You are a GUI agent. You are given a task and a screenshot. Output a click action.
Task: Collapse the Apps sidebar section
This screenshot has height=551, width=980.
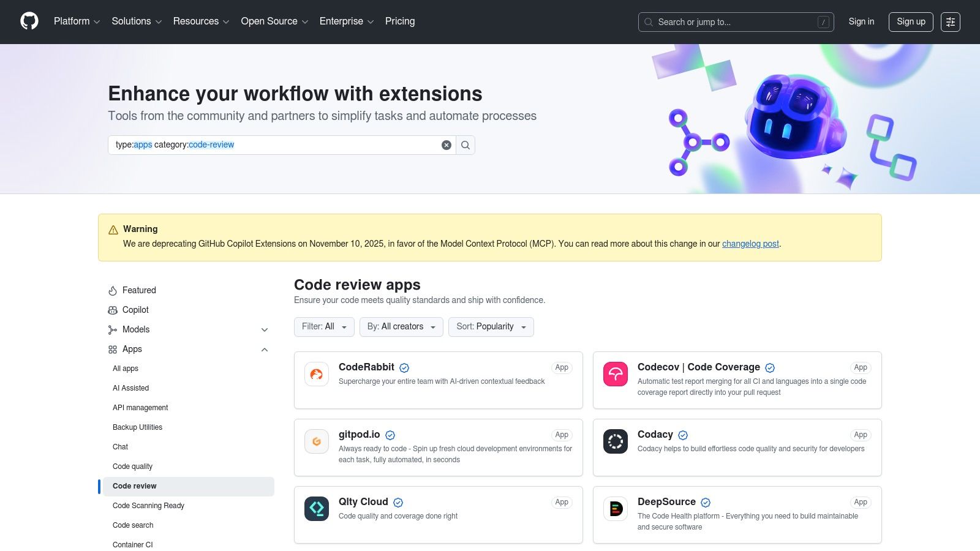(265, 350)
